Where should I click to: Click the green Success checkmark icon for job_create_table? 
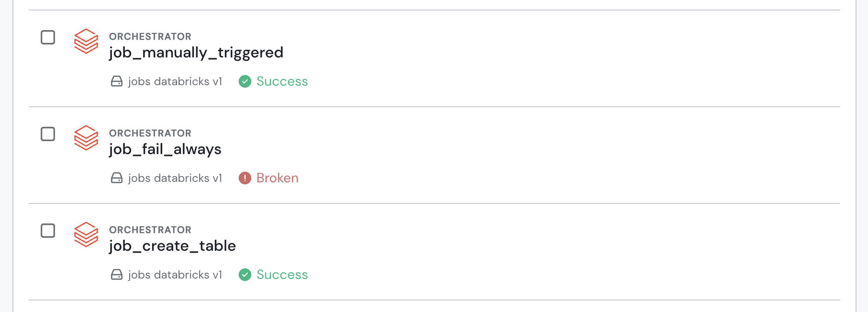[245, 275]
